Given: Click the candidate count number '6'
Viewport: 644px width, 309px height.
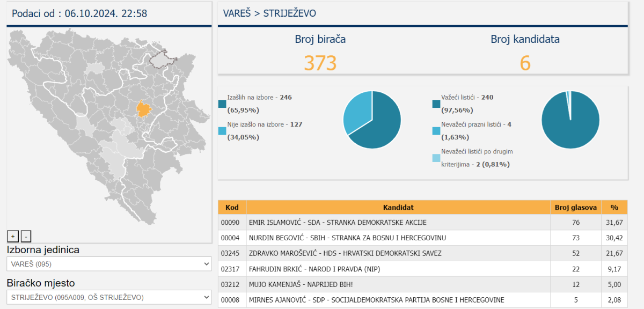Looking at the screenshot, I should click(x=525, y=63).
